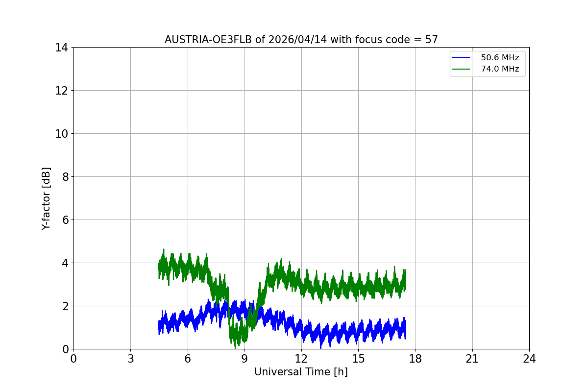Screen dimensions: 588x392
Task: Click the '50.6 MHz' legend label
Action: click(x=500, y=58)
